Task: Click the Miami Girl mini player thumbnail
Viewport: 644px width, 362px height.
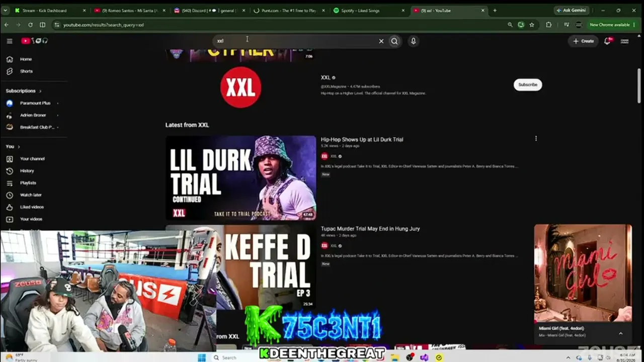Action: tap(583, 273)
